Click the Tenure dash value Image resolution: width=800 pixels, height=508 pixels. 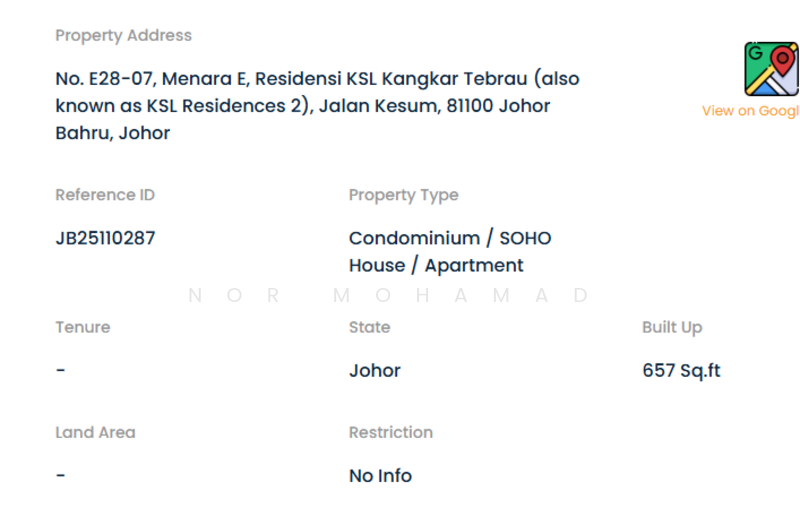[x=61, y=370]
